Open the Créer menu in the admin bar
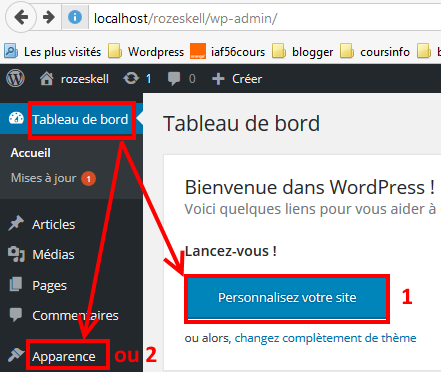This screenshot has width=441, height=372. point(237,79)
